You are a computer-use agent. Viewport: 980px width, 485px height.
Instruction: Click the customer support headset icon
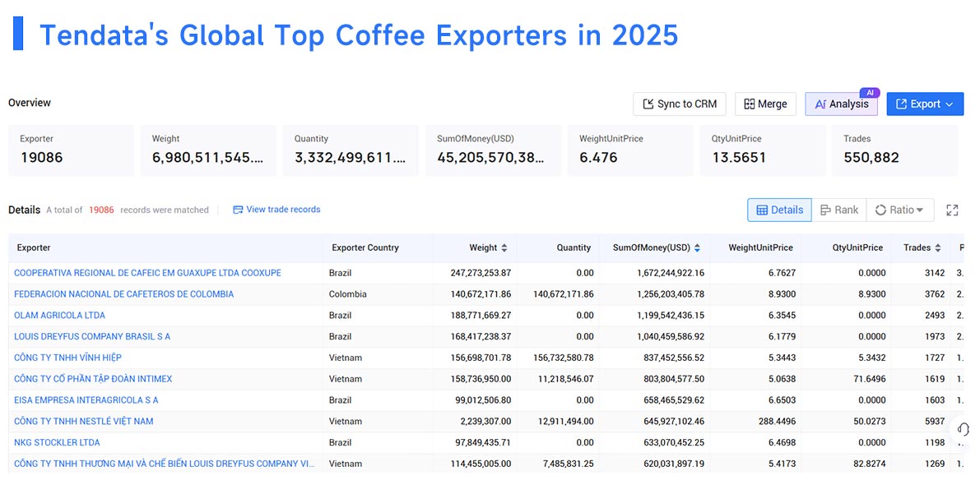tap(963, 429)
